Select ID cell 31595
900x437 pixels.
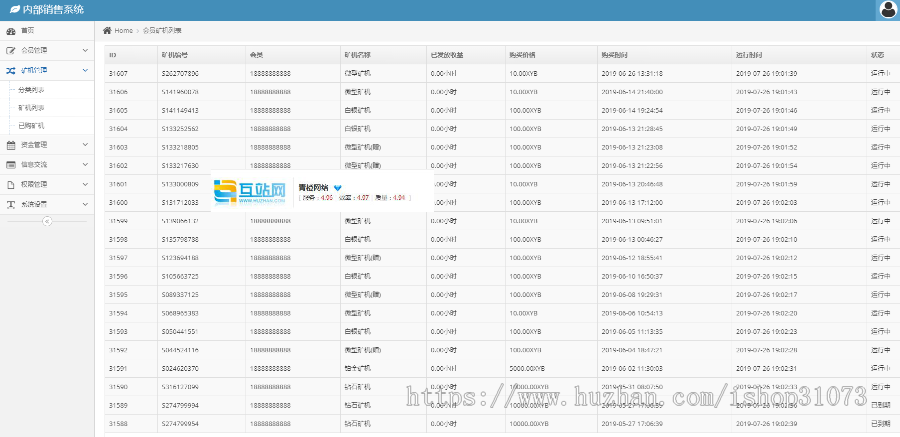(118, 295)
